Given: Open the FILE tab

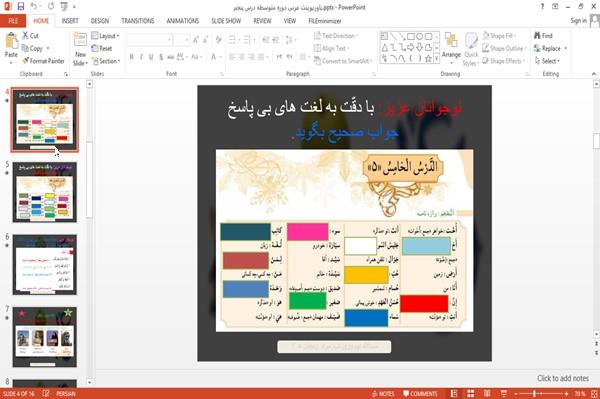Looking at the screenshot, I should 13,21.
